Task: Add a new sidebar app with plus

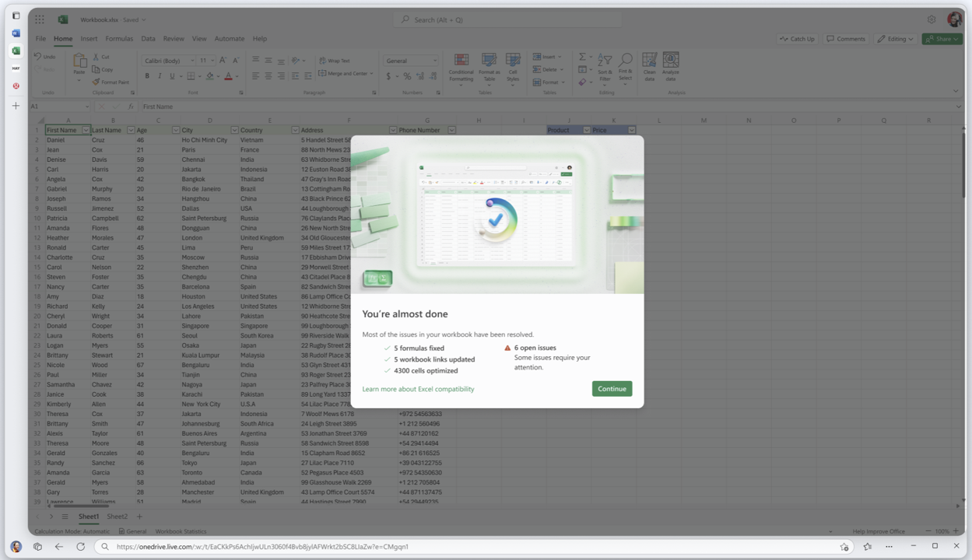Action: 16,106
